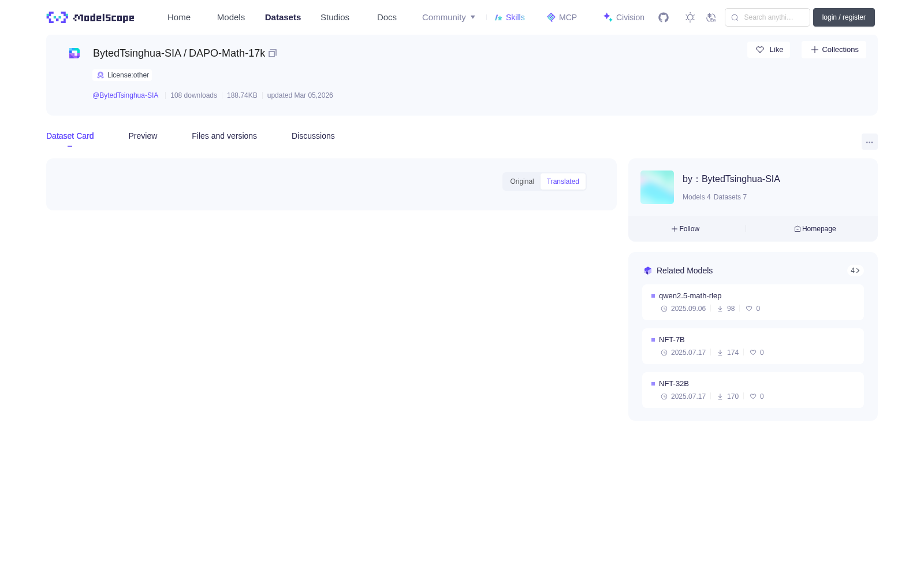Open the Dataset Card tab

[x=70, y=136]
